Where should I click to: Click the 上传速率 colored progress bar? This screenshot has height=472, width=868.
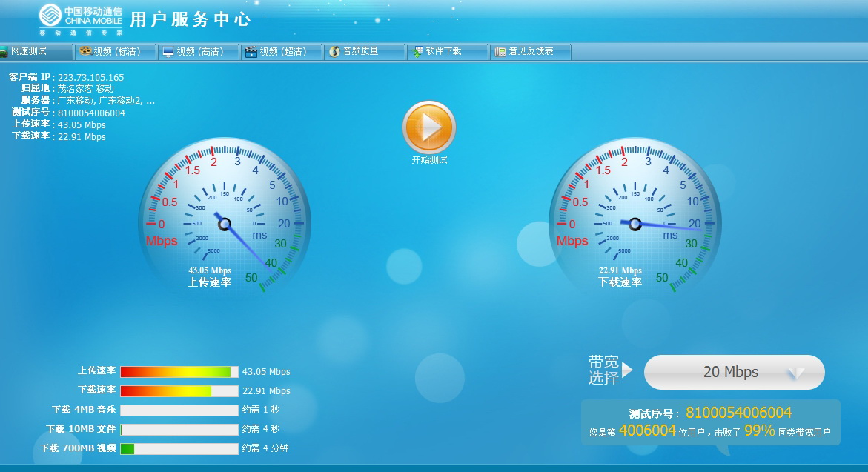[179, 372]
